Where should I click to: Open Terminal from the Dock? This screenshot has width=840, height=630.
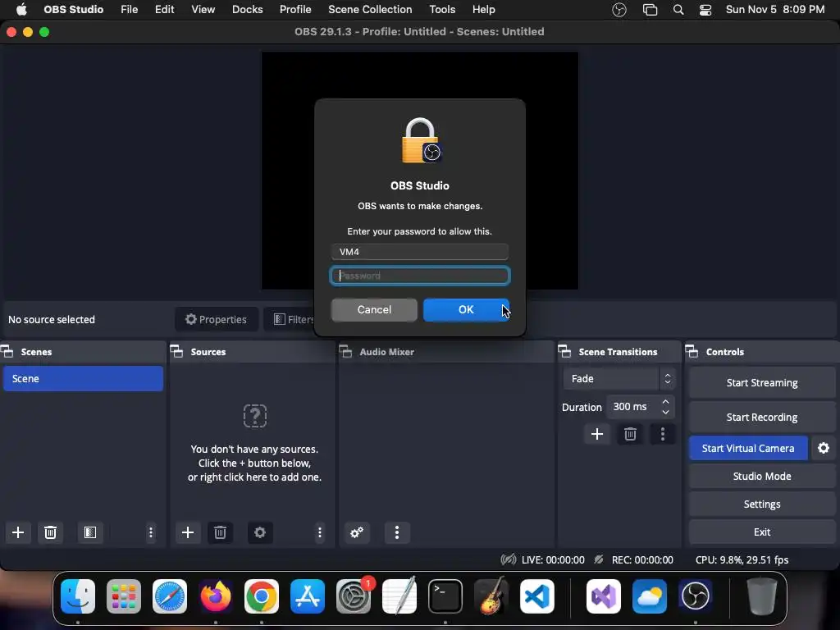[445, 596]
